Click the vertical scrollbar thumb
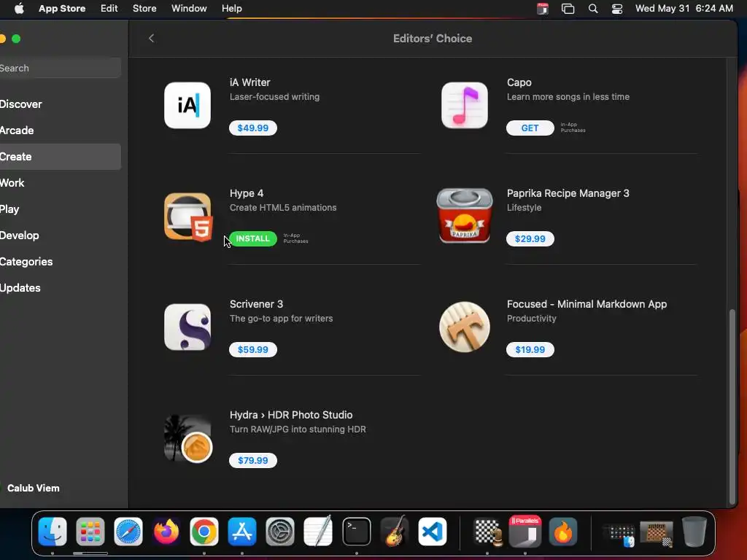747x560 pixels. click(x=732, y=406)
